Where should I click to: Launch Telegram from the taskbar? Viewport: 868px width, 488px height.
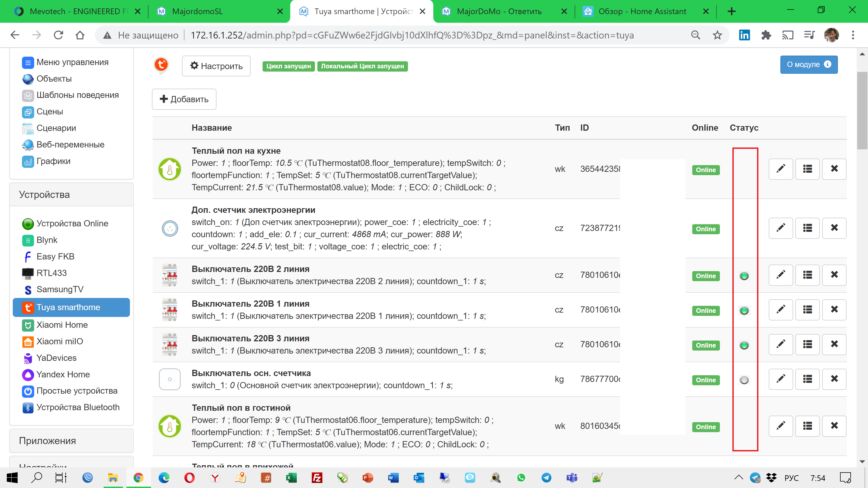(547, 477)
